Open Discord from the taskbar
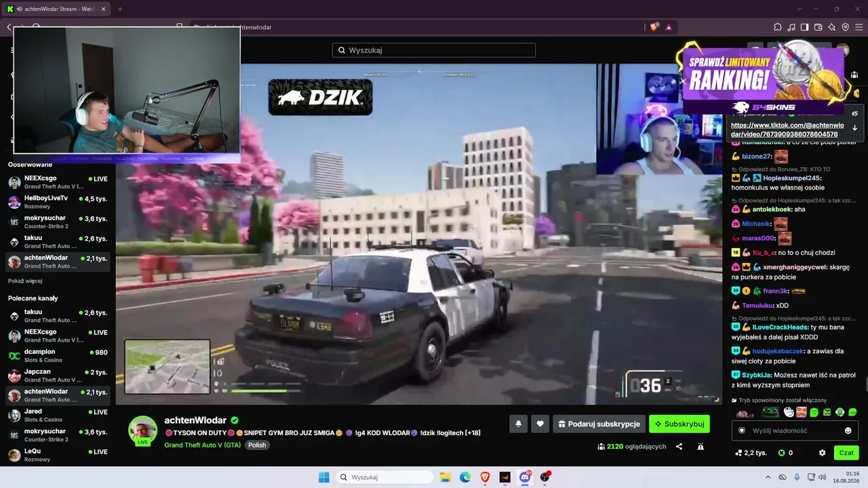868x488 pixels. (x=525, y=477)
